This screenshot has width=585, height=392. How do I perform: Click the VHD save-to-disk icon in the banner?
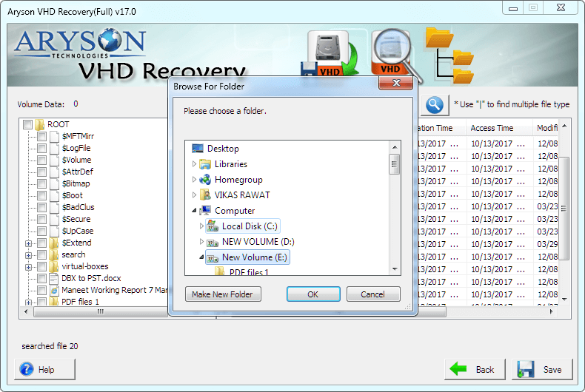(x=330, y=53)
